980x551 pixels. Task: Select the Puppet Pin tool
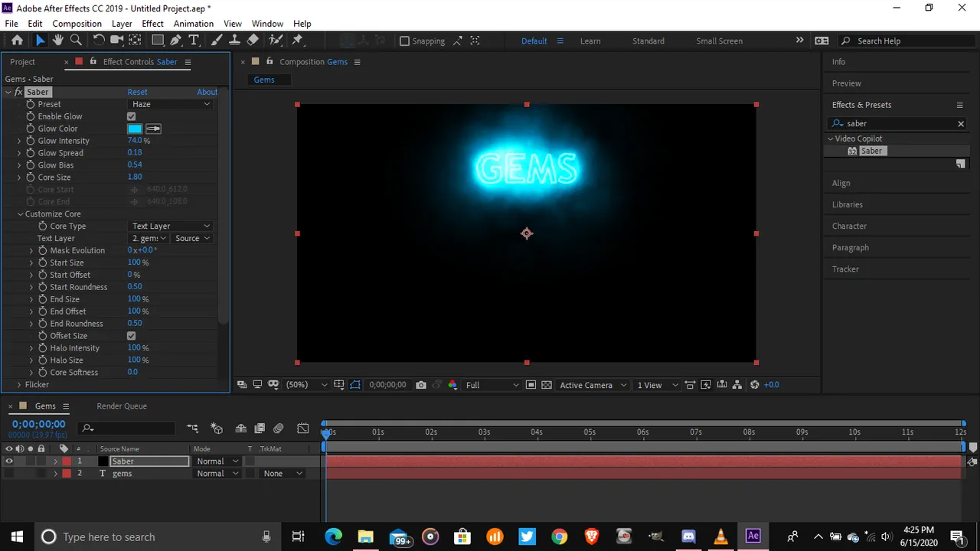point(298,41)
